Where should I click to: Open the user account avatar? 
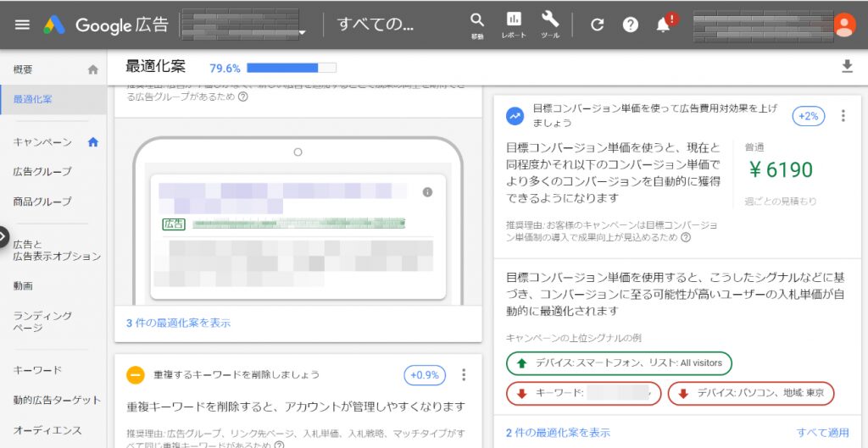(844, 25)
